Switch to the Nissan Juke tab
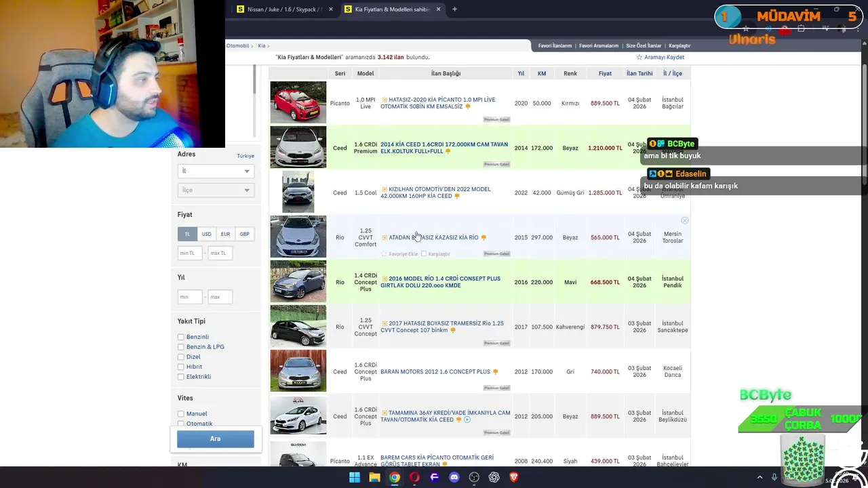 [x=285, y=9]
